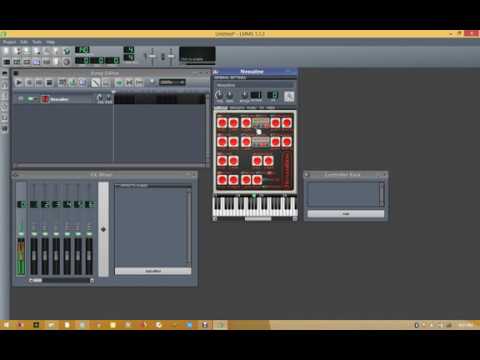Click the record button in the Song Editor

29,83
